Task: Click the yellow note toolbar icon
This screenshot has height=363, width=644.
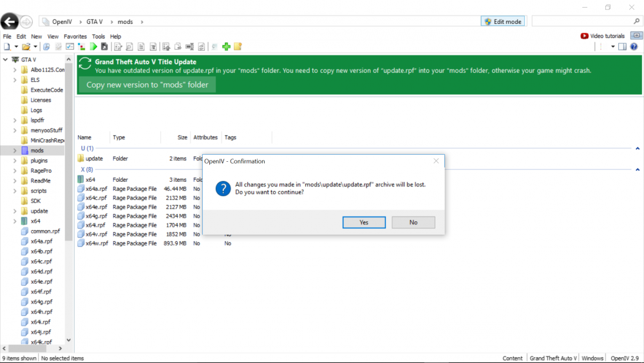Action: click(238, 47)
